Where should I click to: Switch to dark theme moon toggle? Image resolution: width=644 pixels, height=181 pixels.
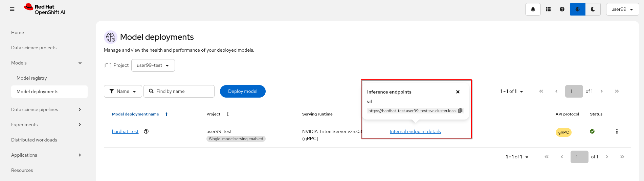pos(593,9)
